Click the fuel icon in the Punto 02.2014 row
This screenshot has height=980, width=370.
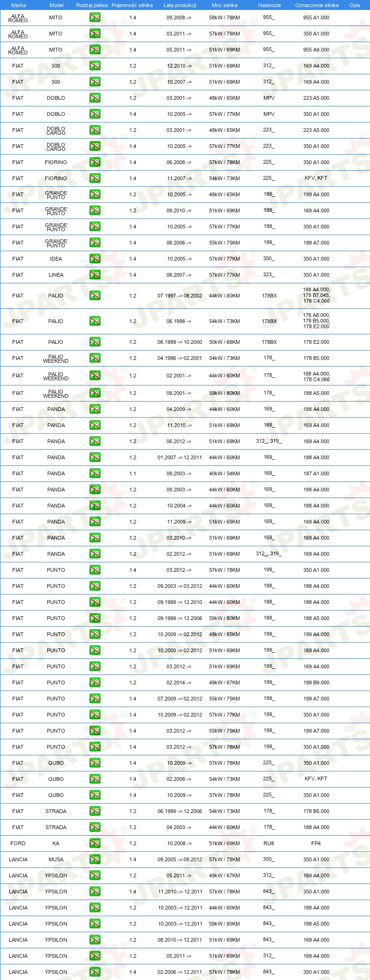pyautogui.click(x=95, y=682)
